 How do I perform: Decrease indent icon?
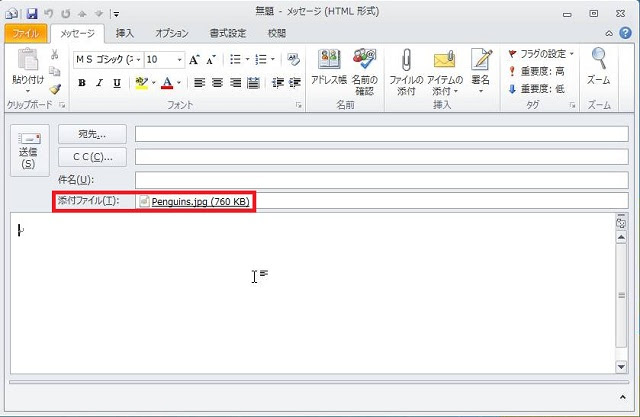click(x=278, y=83)
